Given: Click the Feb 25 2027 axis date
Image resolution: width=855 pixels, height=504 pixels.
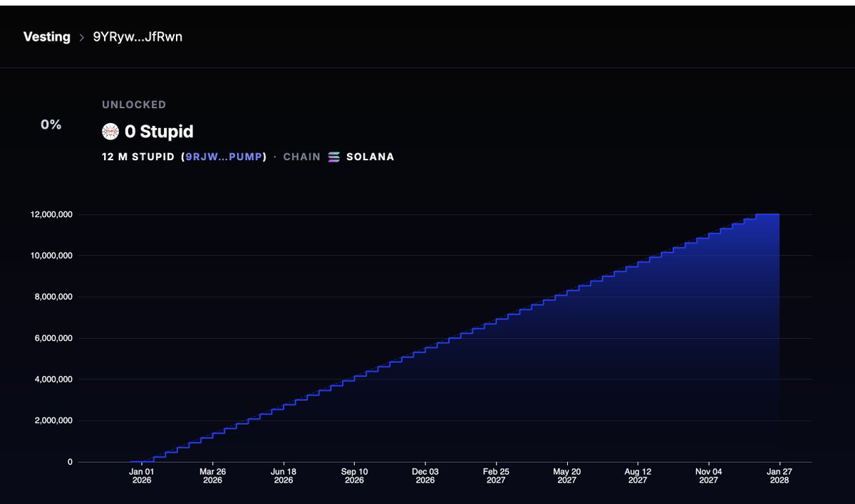Looking at the screenshot, I should (x=496, y=476).
